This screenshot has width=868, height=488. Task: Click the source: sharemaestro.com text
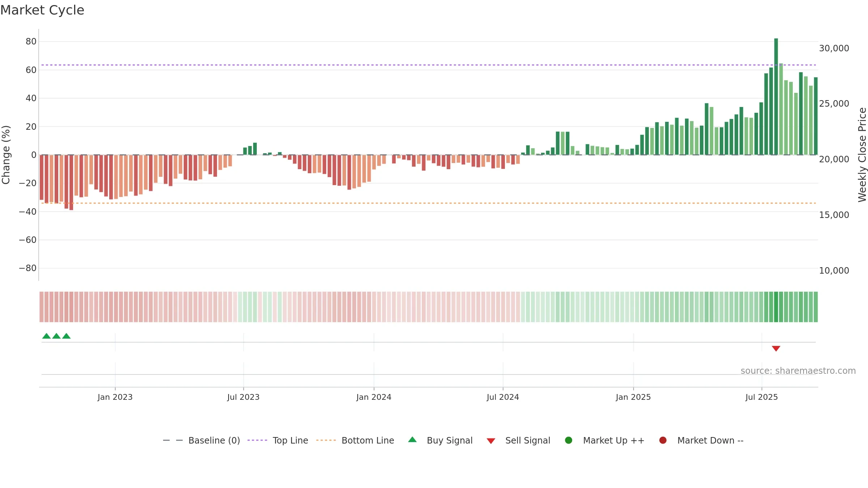pos(798,371)
